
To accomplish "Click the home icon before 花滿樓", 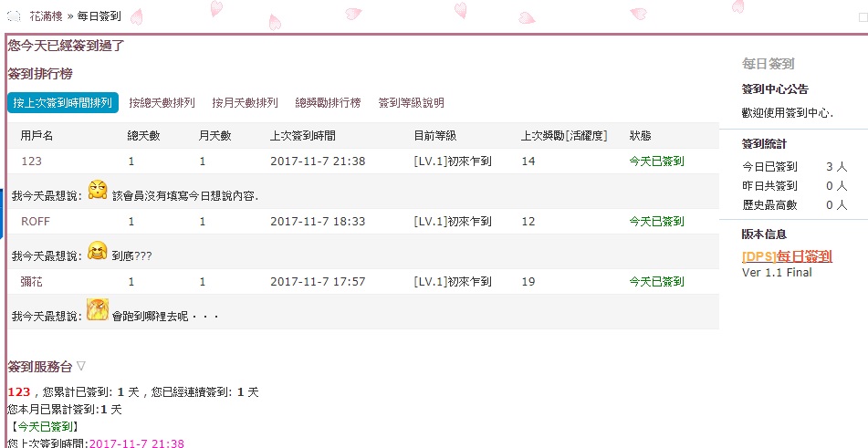I will point(14,16).
